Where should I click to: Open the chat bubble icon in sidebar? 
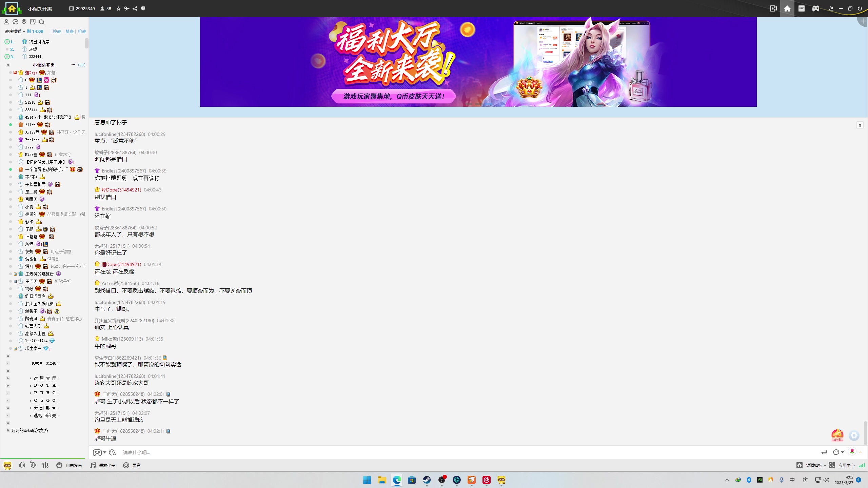pos(15,22)
